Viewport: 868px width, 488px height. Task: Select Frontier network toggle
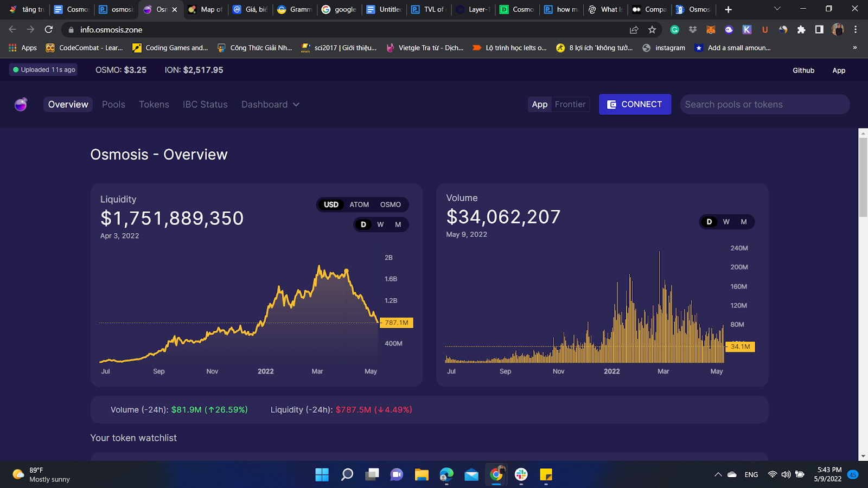tap(570, 104)
